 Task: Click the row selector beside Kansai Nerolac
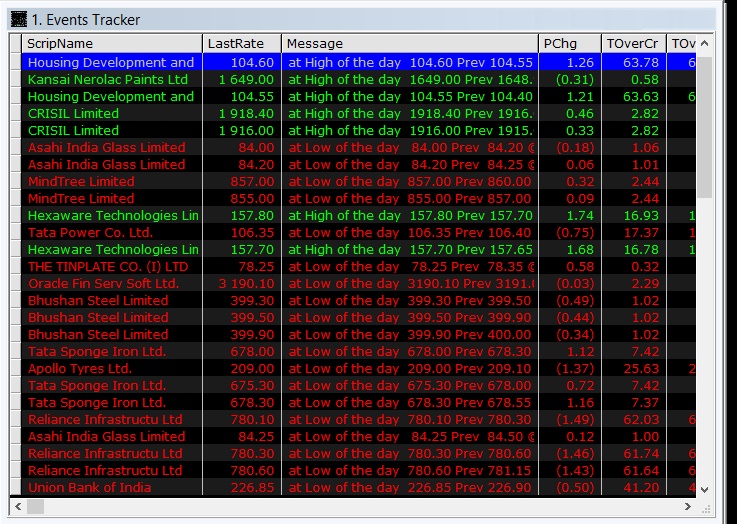(x=16, y=79)
